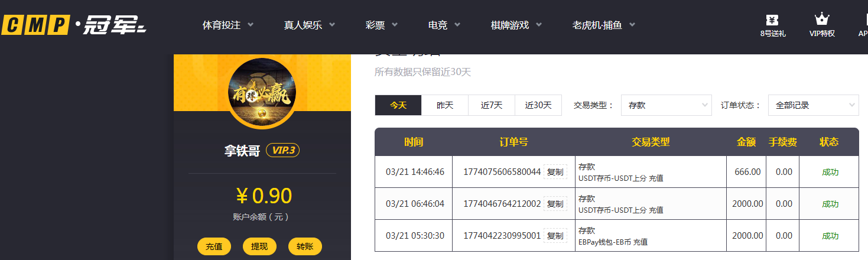Select the 今天 date filter
This screenshot has width=868, height=260.
pyautogui.click(x=398, y=105)
